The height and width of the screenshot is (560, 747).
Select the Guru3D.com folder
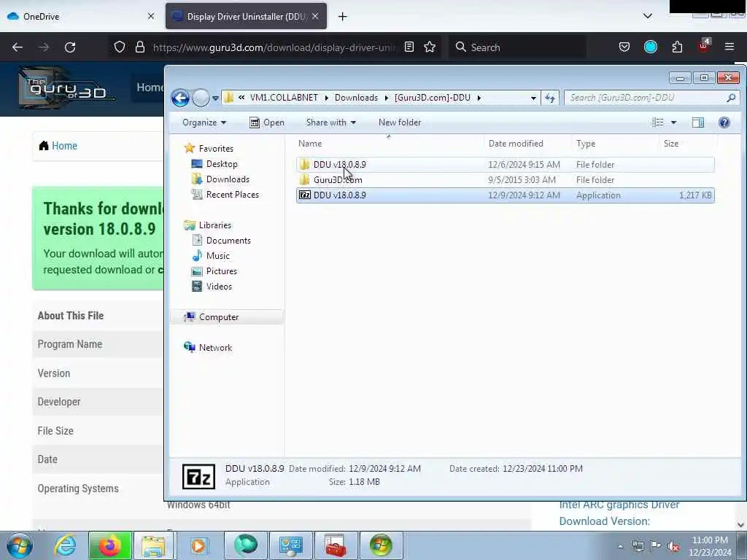click(x=505, y=180)
